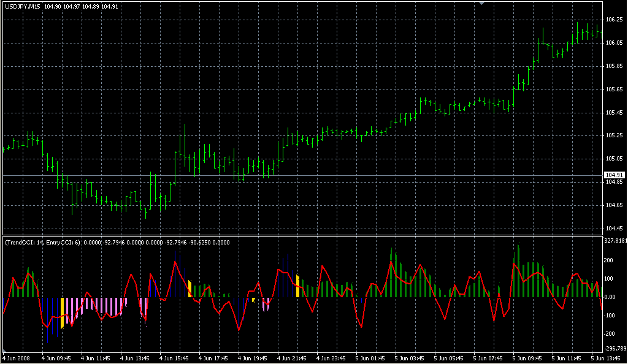Click the 104.45 price scale label

(614, 229)
